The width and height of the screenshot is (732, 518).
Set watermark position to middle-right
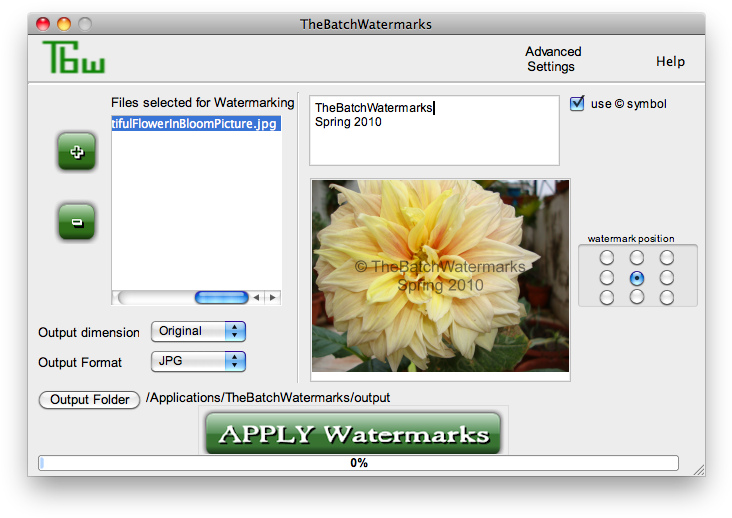tap(667, 278)
